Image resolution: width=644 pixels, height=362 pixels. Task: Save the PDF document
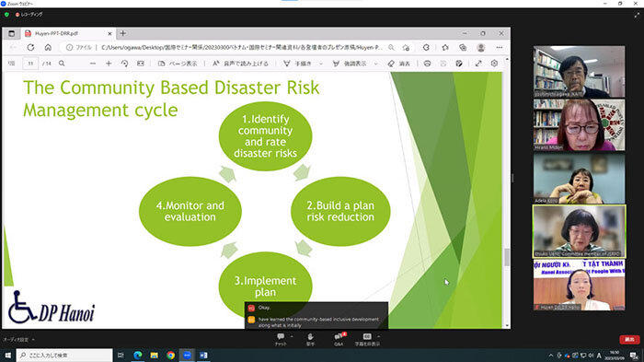pyautogui.click(x=443, y=64)
